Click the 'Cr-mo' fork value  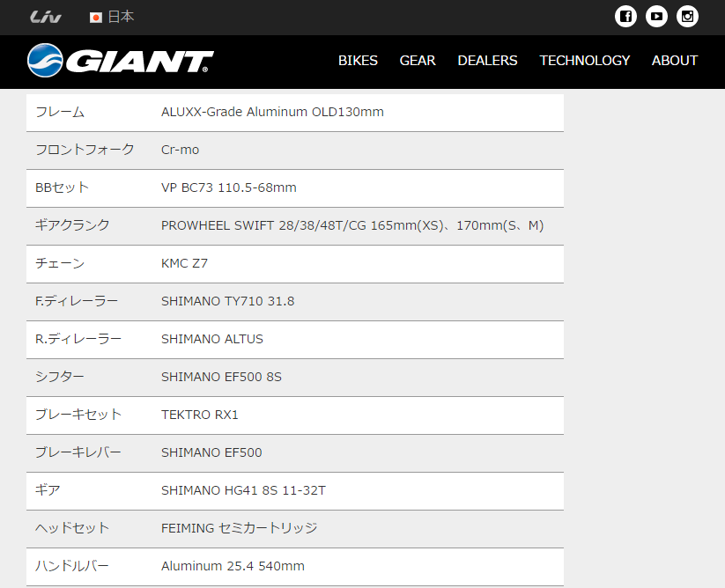coord(180,151)
